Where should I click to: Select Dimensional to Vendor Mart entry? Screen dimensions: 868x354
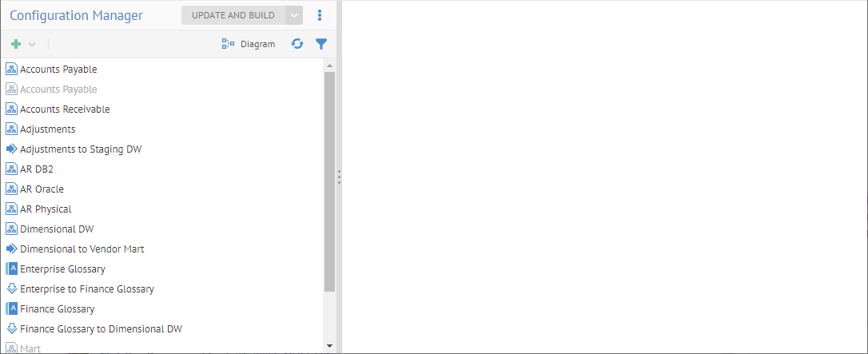[x=82, y=249]
